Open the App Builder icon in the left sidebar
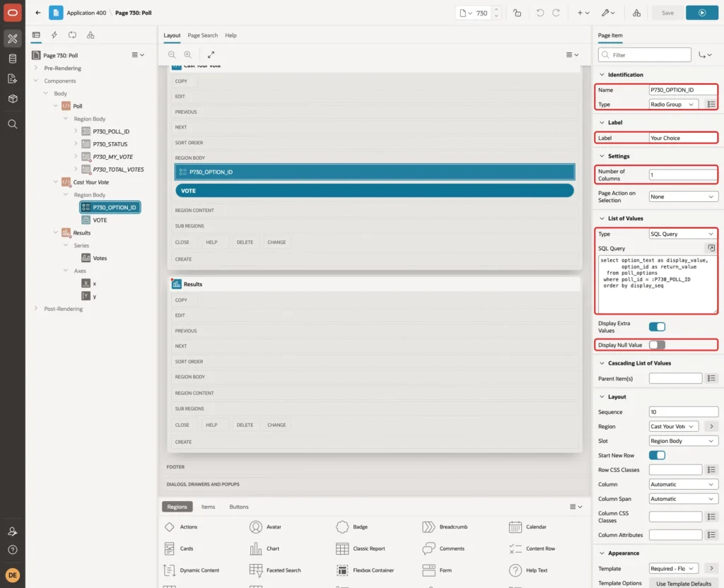Image resolution: width=724 pixels, height=588 pixels. (x=13, y=38)
